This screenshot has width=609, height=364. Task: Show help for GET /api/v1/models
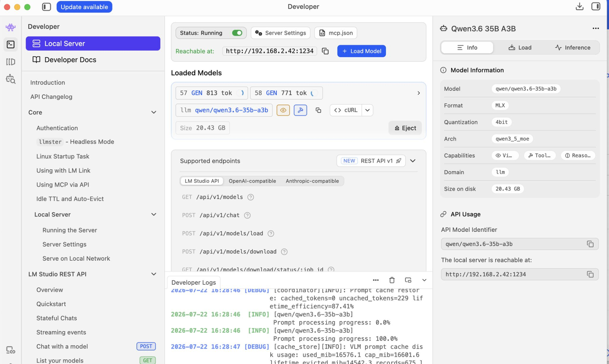(250, 197)
